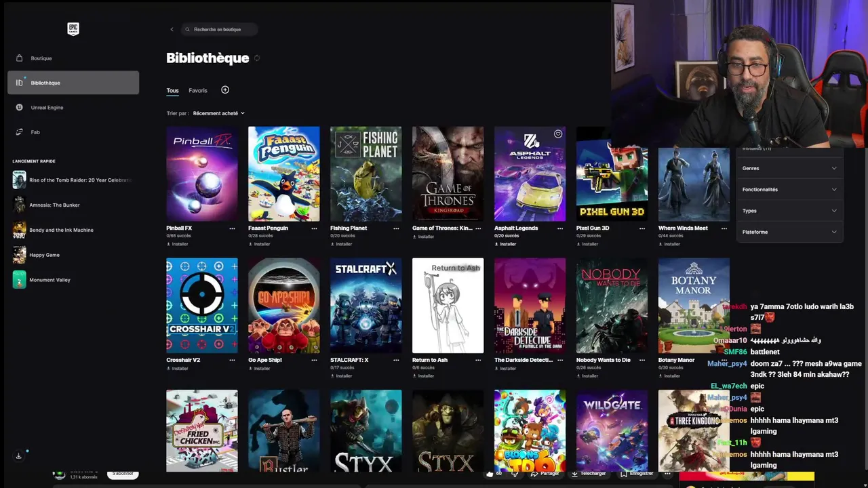
Task: Install Botany Manor
Action: tap(670, 376)
